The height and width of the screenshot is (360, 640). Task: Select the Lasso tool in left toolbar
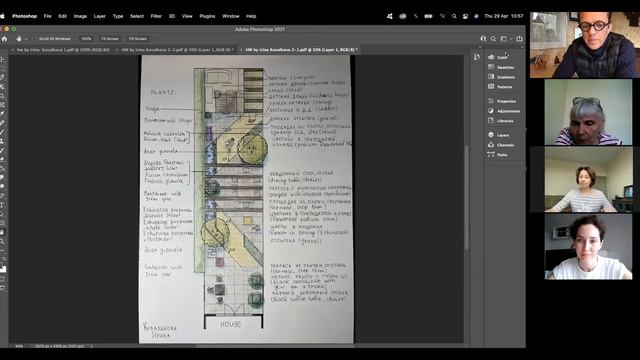point(2,77)
